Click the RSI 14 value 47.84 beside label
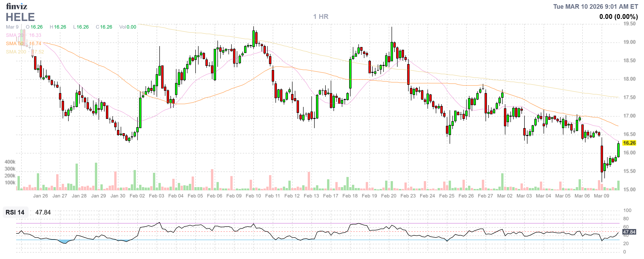644x259 pixels. click(43, 212)
